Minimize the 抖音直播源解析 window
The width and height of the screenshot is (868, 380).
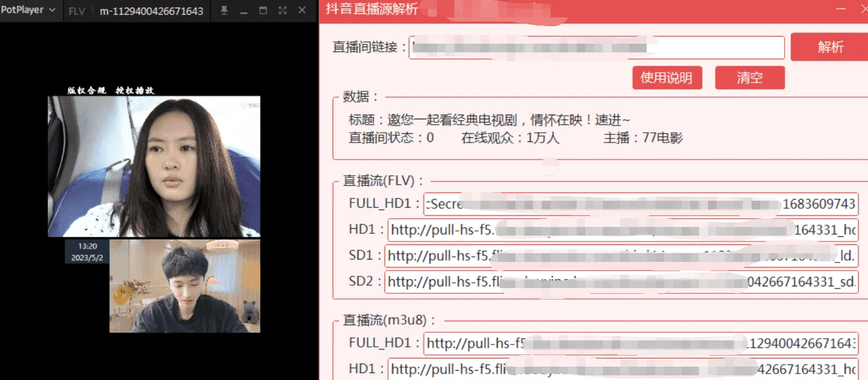point(841,10)
